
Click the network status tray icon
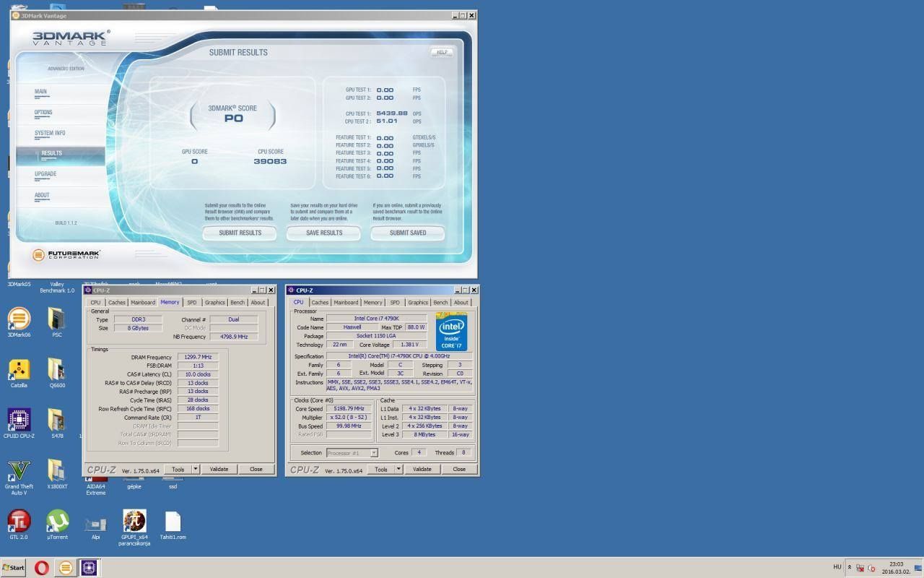[x=860, y=568]
